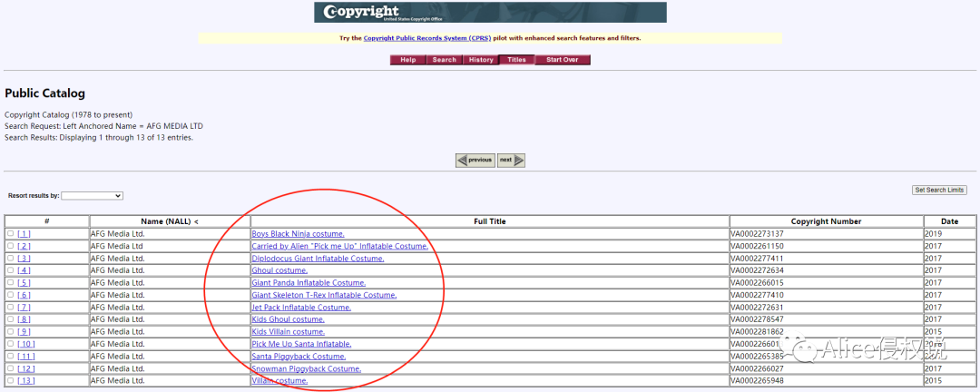Open the Search menu item
Image resolution: width=980 pixels, height=392 pixels.
(x=445, y=60)
